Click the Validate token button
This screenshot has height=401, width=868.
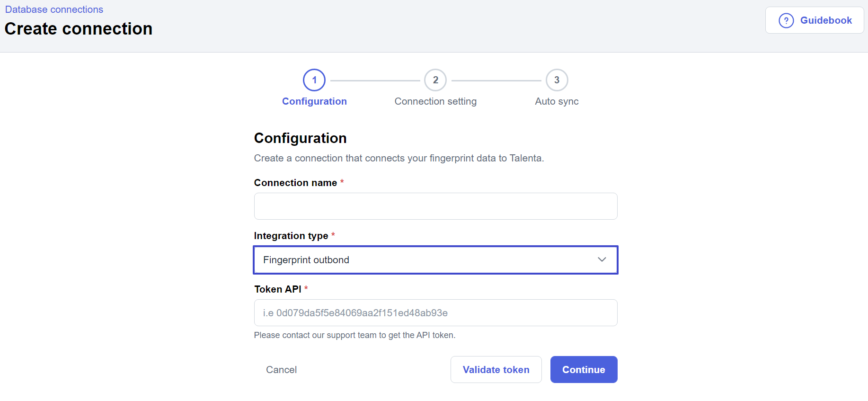point(496,370)
